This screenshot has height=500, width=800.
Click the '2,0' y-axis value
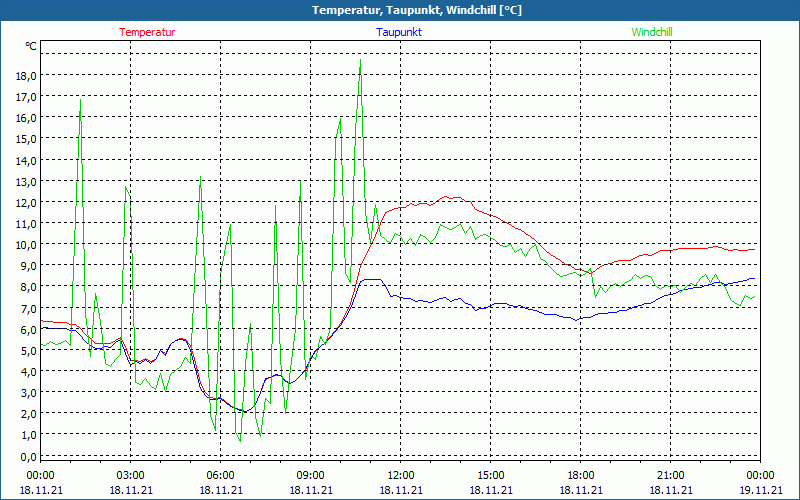coord(29,414)
